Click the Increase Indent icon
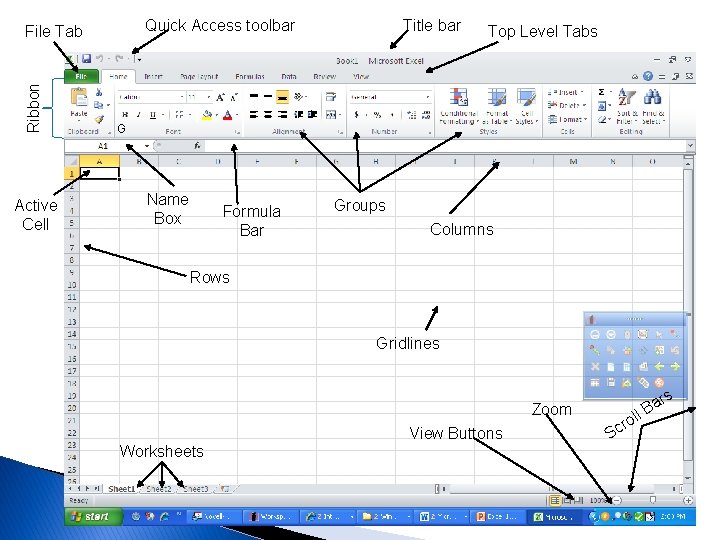Screen dimensions: 720x540 pyautogui.click(x=313, y=115)
